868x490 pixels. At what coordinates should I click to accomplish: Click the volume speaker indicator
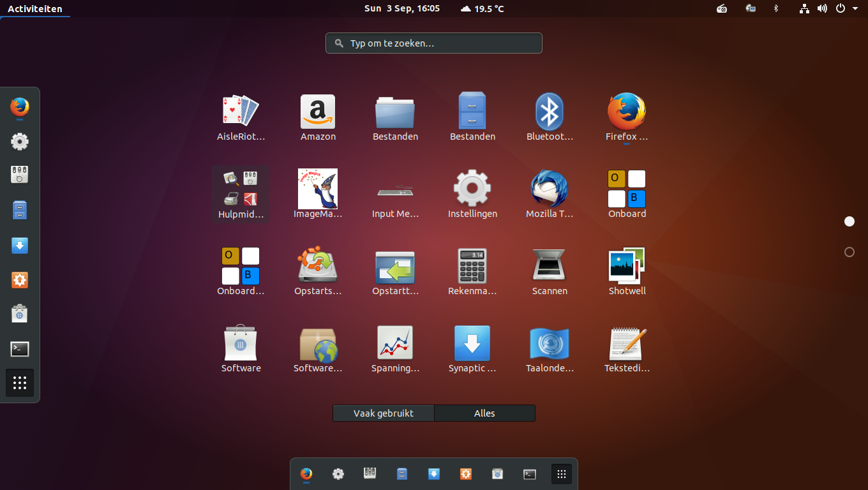pyautogui.click(x=822, y=8)
